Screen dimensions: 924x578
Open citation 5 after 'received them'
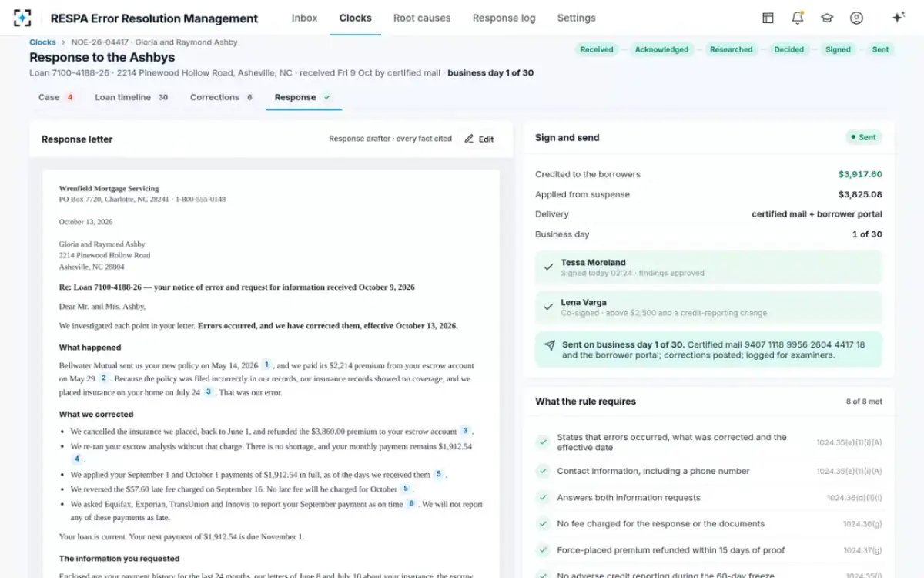pyautogui.click(x=438, y=474)
